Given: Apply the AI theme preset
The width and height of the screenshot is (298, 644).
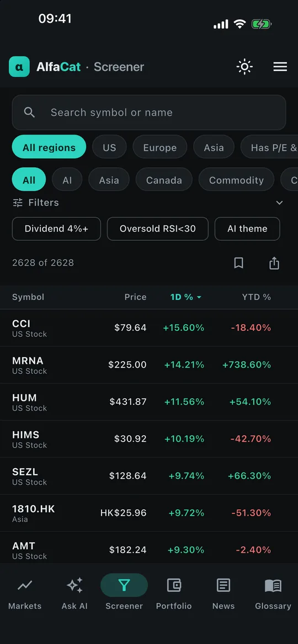Looking at the screenshot, I should point(247,229).
